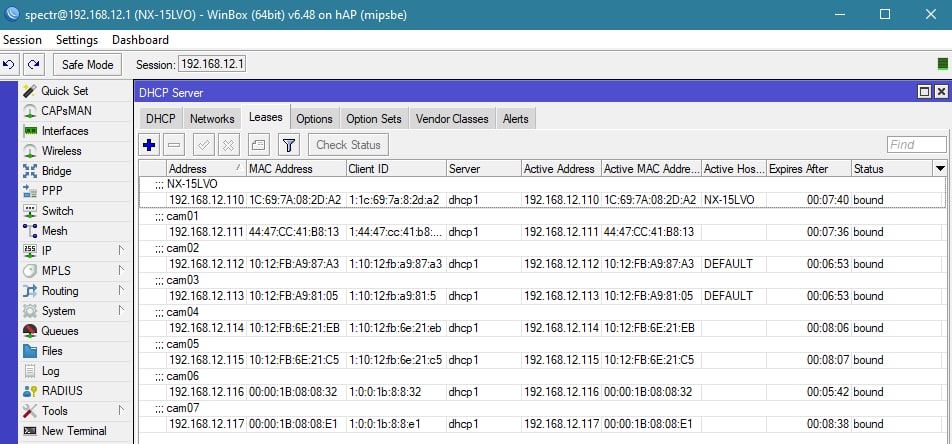
Task: Close the DHCP Server inner window
Action: (940, 92)
